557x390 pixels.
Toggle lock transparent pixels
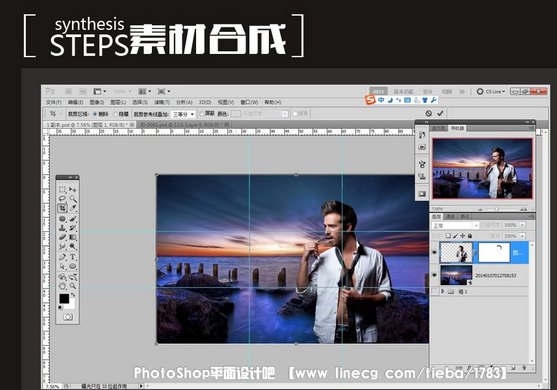tap(448, 235)
